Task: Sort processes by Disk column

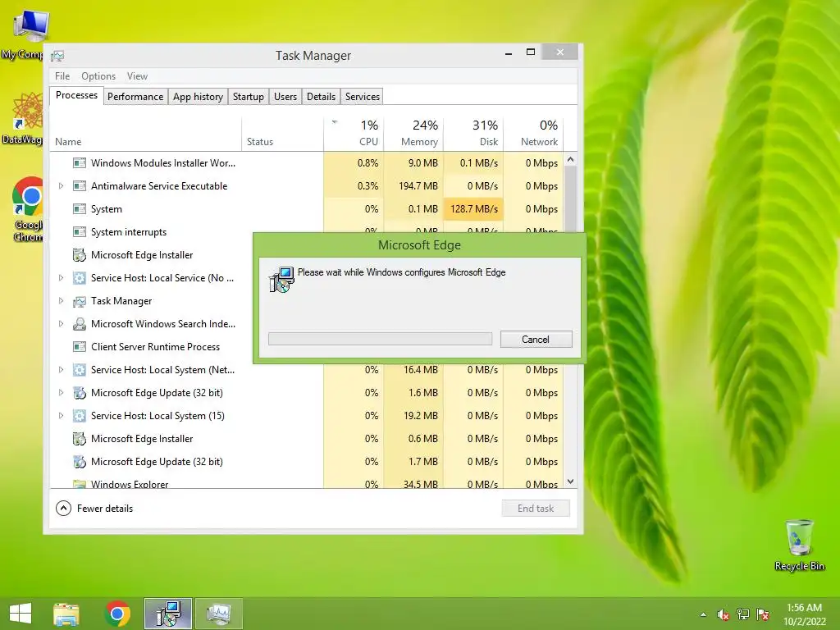Action: coord(473,132)
